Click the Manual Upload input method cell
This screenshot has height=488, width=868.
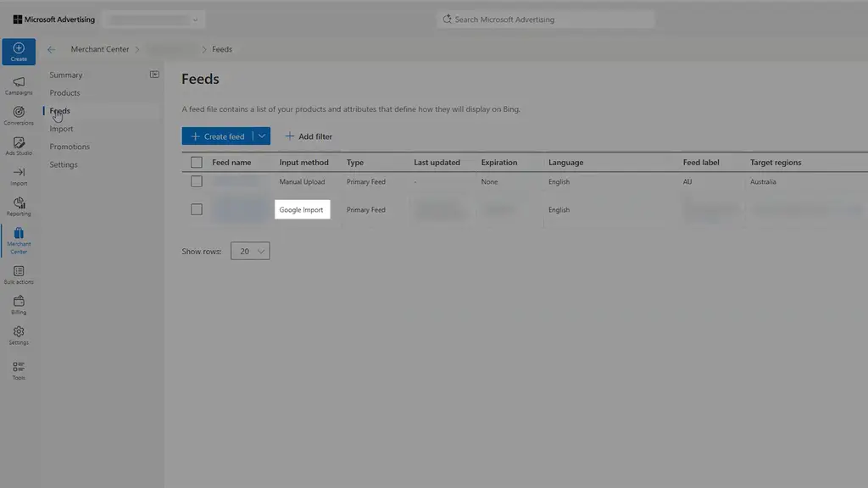click(x=303, y=181)
